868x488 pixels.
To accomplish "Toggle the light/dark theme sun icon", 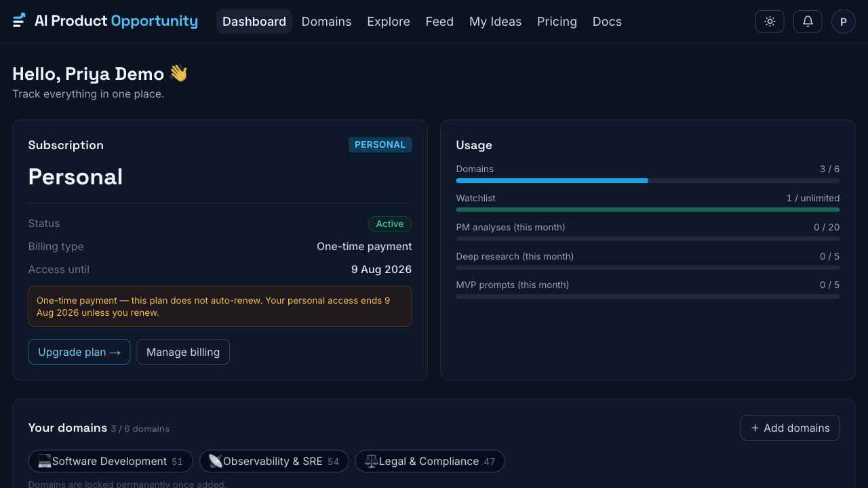I will tap(770, 22).
